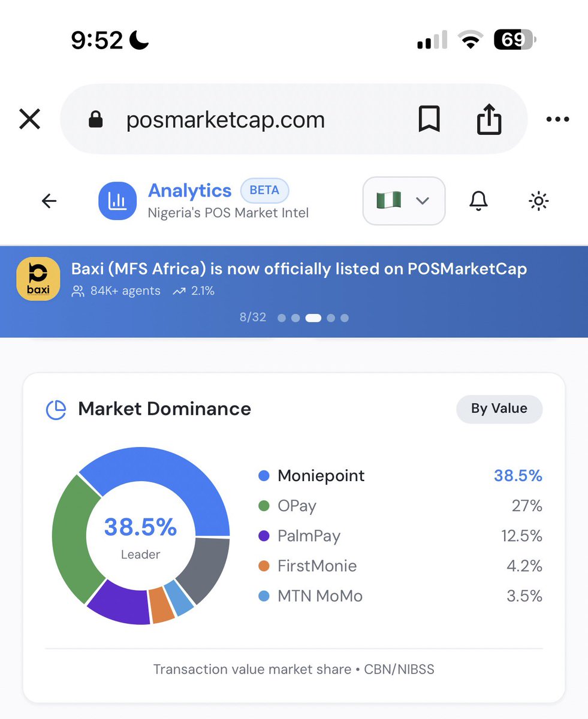Tap the BETA badge next to Analytics

pos(264,191)
